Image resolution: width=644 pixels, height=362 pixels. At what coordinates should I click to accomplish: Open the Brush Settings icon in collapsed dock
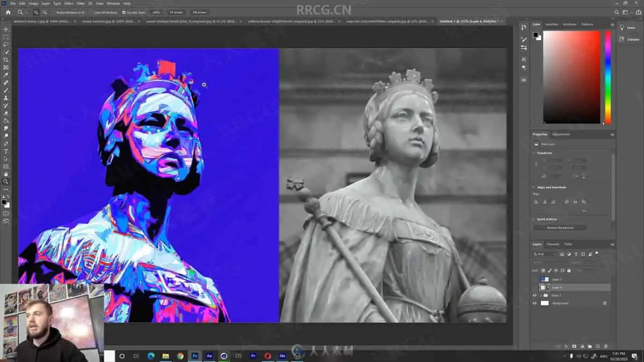(524, 47)
